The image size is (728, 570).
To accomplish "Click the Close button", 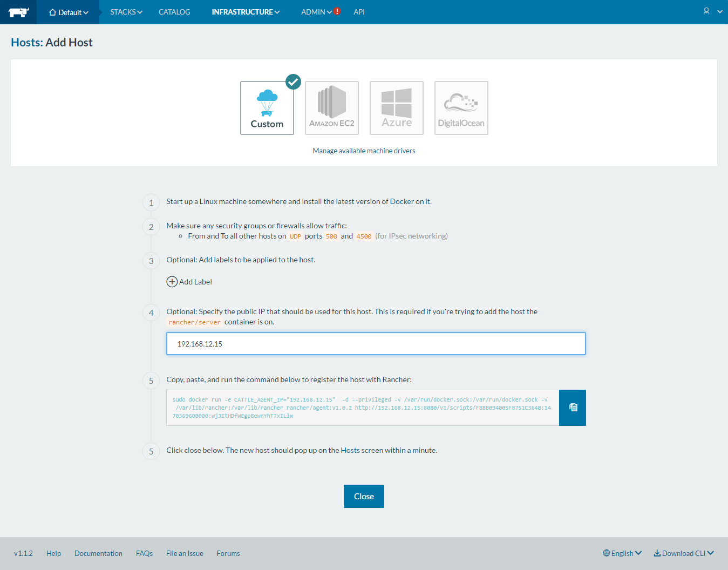I will click(x=364, y=496).
